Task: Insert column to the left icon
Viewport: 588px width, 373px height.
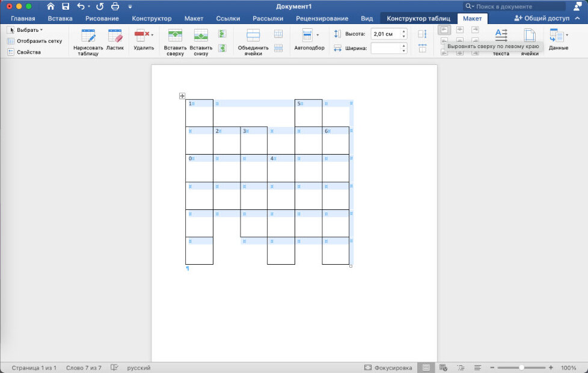Action: 222,34
